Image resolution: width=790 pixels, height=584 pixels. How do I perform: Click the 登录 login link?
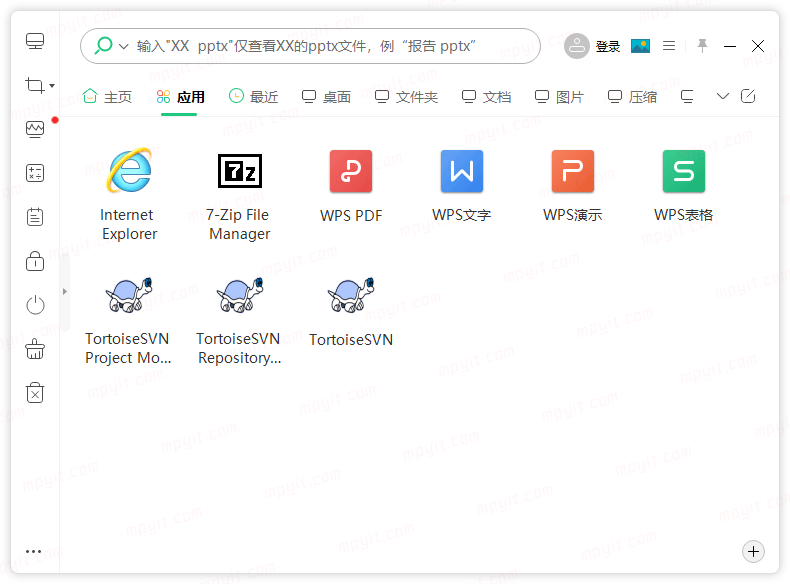[608, 46]
